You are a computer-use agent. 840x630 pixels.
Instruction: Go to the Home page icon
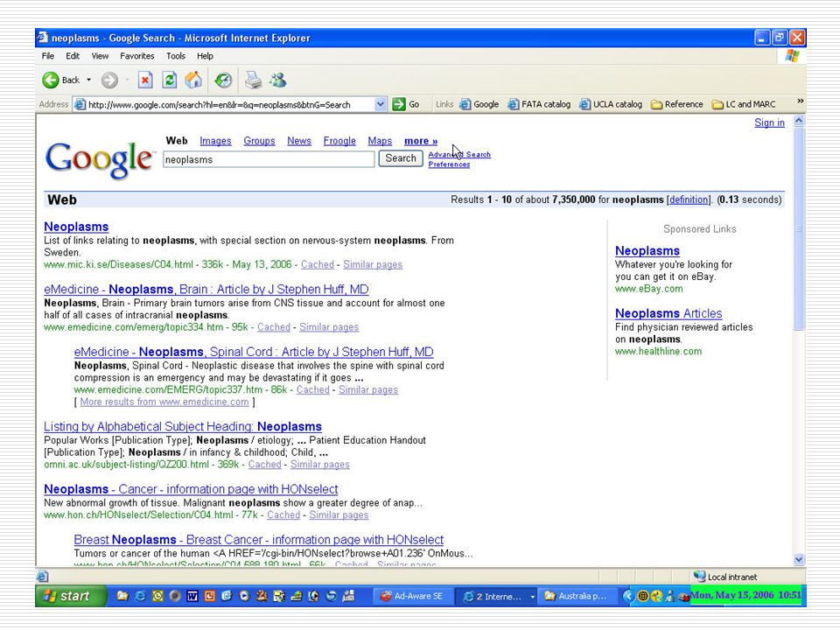(x=193, y=80)
